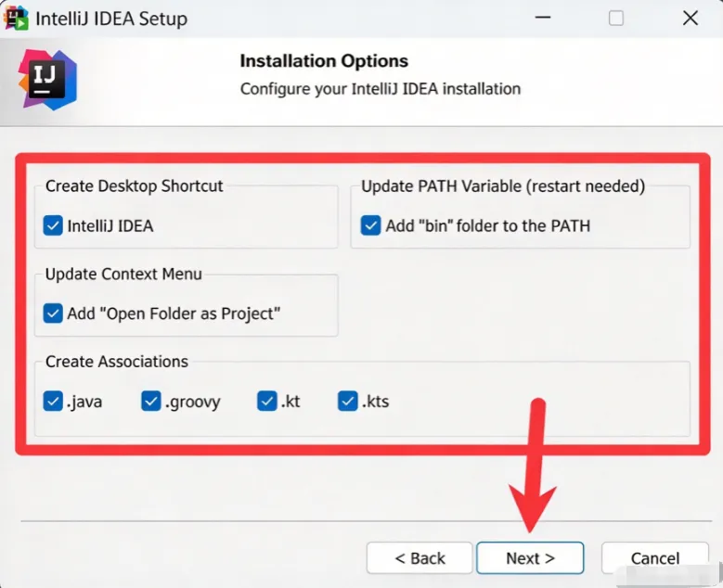Toggle Add "Open Folder as Project" checkbox
The image size is (723, 588).
pyautogui.click(x=53, y=313)
